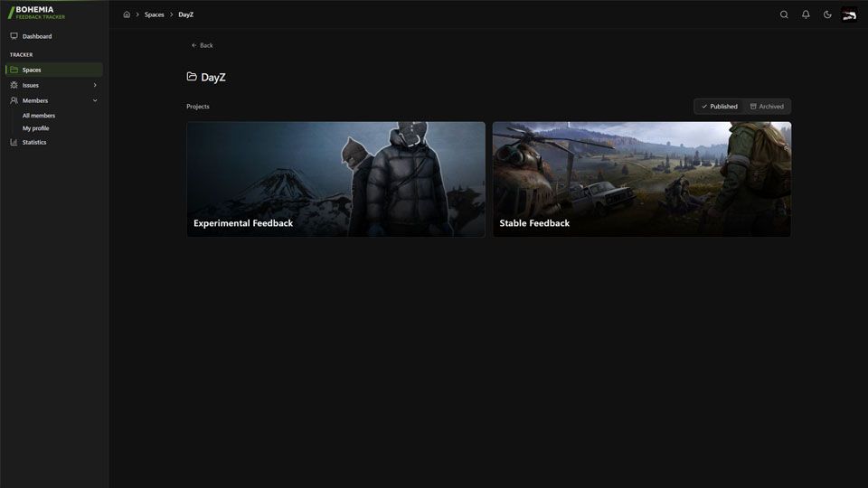The height and width of the screenshot is (488, 868).
Task: Select the DayZ breadcrumb item
Action: click(x=185, y=14)
